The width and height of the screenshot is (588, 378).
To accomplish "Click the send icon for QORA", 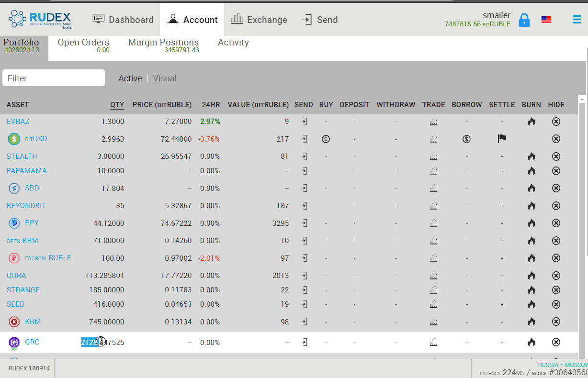I will coord(304,276).
